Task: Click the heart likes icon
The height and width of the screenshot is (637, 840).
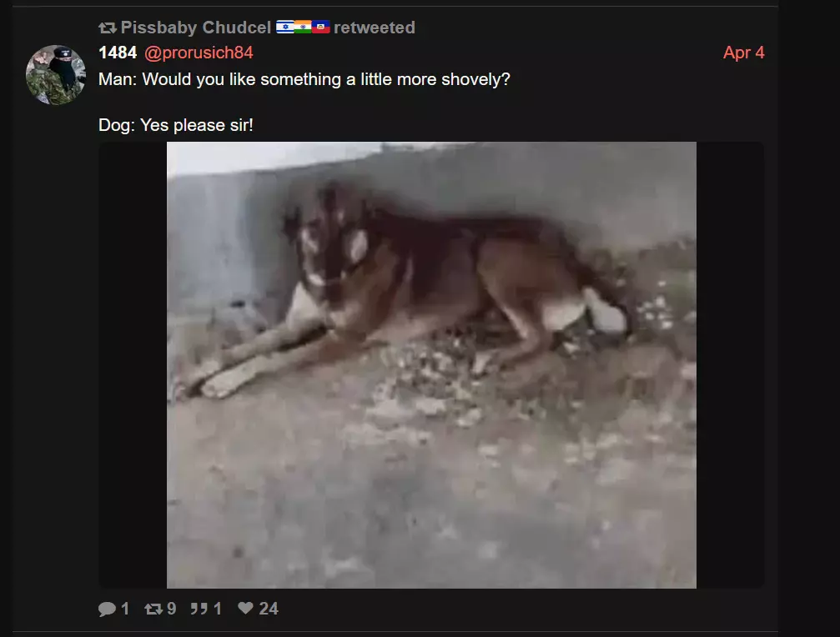Action: [x=245, y=608]
